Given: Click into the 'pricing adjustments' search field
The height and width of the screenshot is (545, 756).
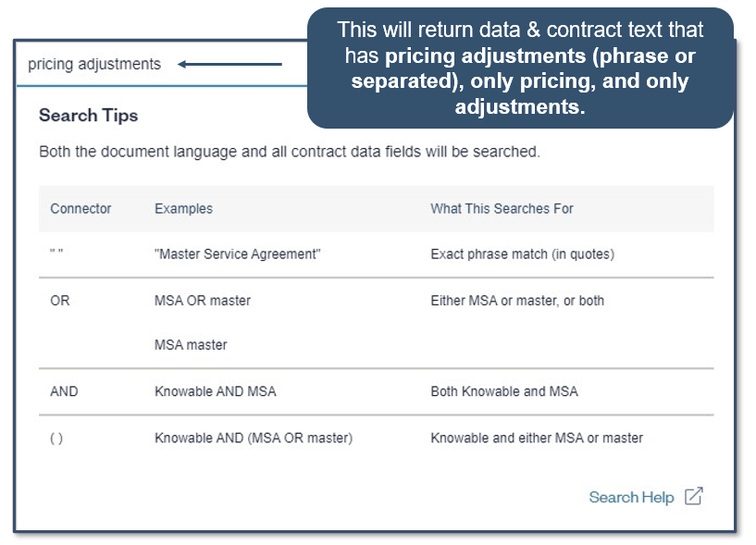Looking at the screenshot, I should (x=94, y=65).
